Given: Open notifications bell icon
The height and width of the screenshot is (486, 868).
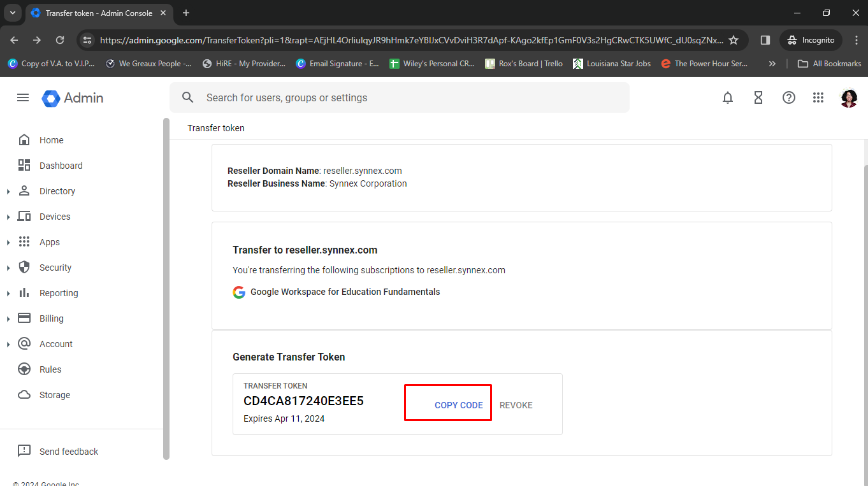Looking at the screenshot, I should [x=728, y=97].
